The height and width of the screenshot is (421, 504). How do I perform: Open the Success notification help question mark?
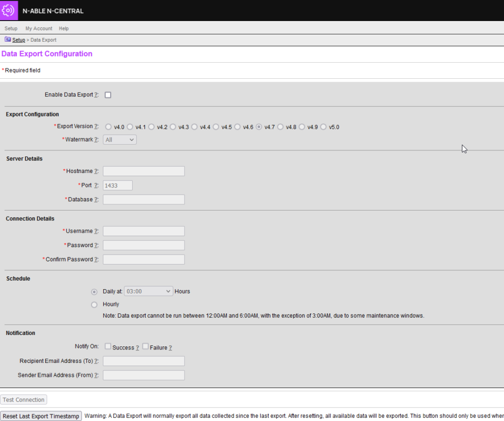click(x=137, y=348)
